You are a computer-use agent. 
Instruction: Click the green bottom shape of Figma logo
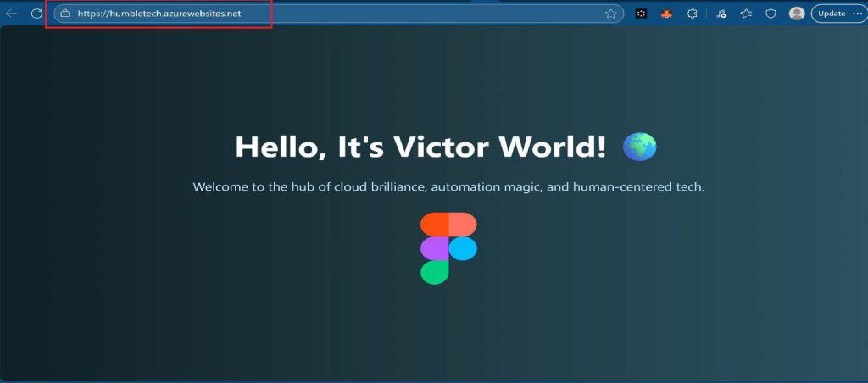(x=435, y=272)
